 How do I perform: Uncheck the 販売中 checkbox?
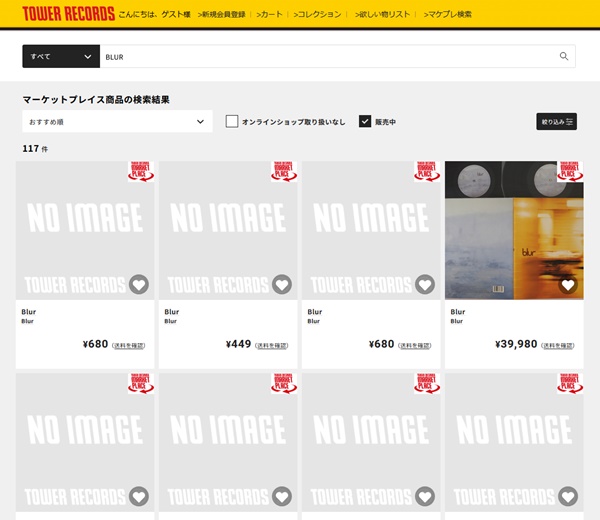(365, 121)
